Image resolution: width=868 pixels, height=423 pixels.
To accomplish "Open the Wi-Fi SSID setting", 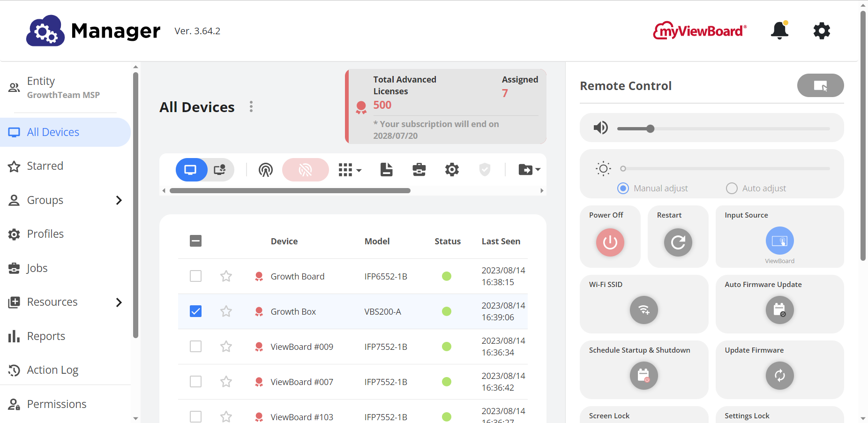I will tap(644, 310).
